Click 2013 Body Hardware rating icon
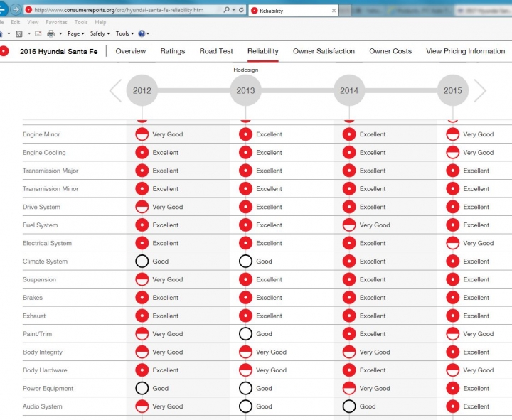The height and width of the screenshot is (420, 512). pos(245,370)
